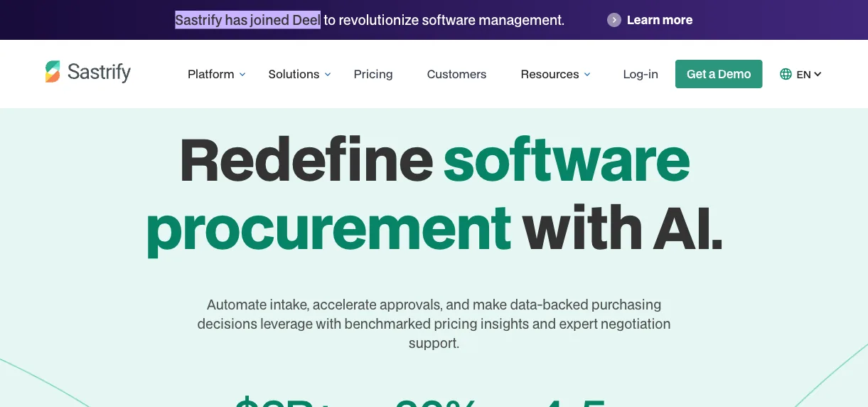Viewport: 868px width, 407px height.
Task: Click banner text "to revolutionize software management."
Action: point(444,20)
